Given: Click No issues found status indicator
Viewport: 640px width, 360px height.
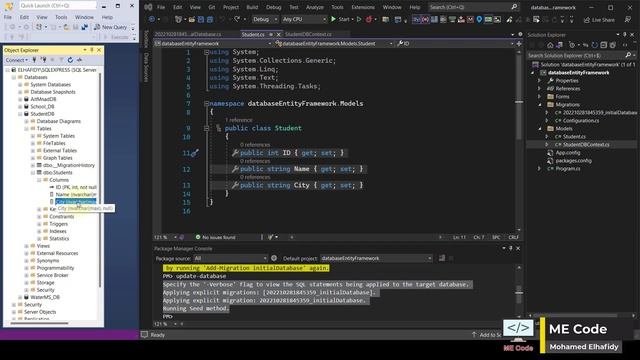Looking at the screenshot, I should [216, 237].
